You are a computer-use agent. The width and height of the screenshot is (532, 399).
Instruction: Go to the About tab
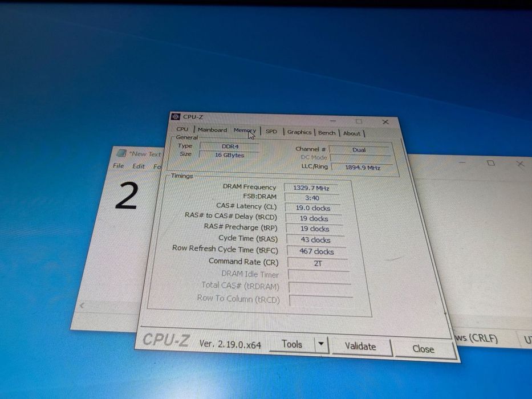[x=351, y=133]
